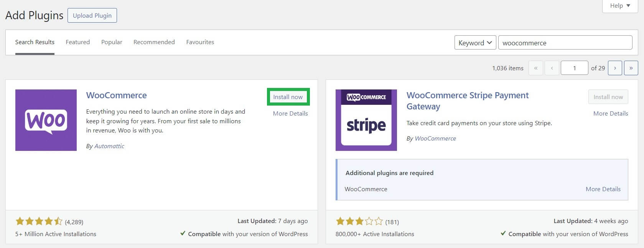Screen dimensions: 644x248
Task: Switch to the Featured tab
Action: pos(77,42)
